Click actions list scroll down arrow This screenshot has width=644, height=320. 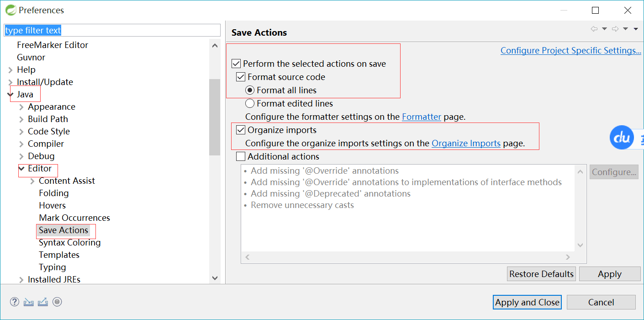[x=581, y=245]
